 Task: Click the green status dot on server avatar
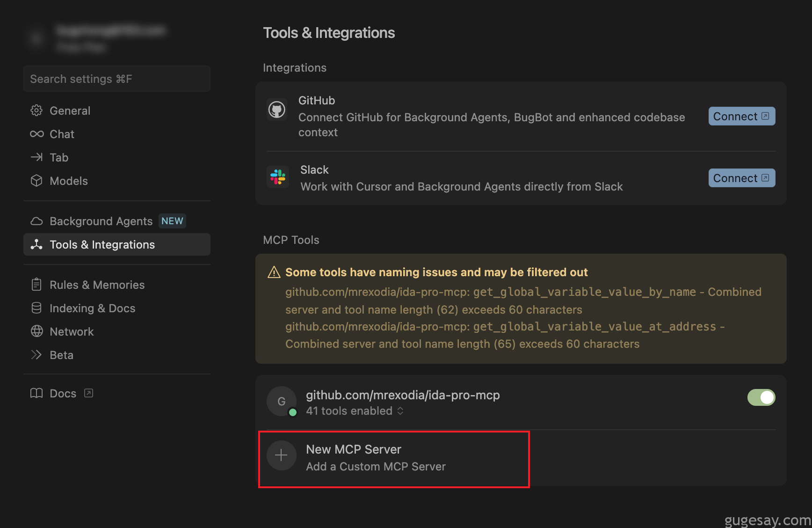coord(293,412)
